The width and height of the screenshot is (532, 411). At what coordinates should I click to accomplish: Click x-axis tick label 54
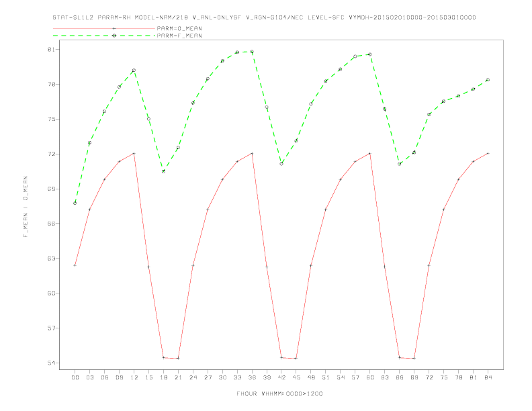341,377
